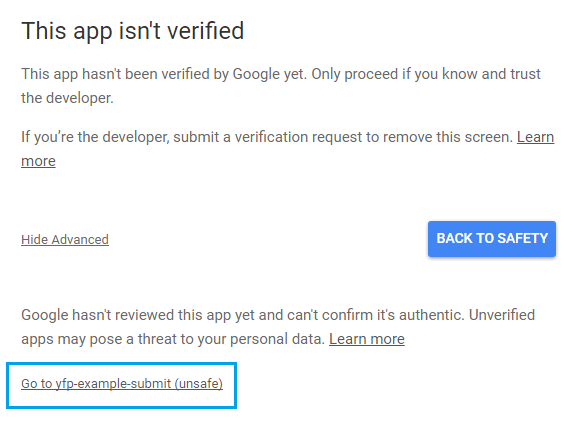Open Learn more link about personal data threat
Screen dimensions: 575x423
[x=367, y=339]
